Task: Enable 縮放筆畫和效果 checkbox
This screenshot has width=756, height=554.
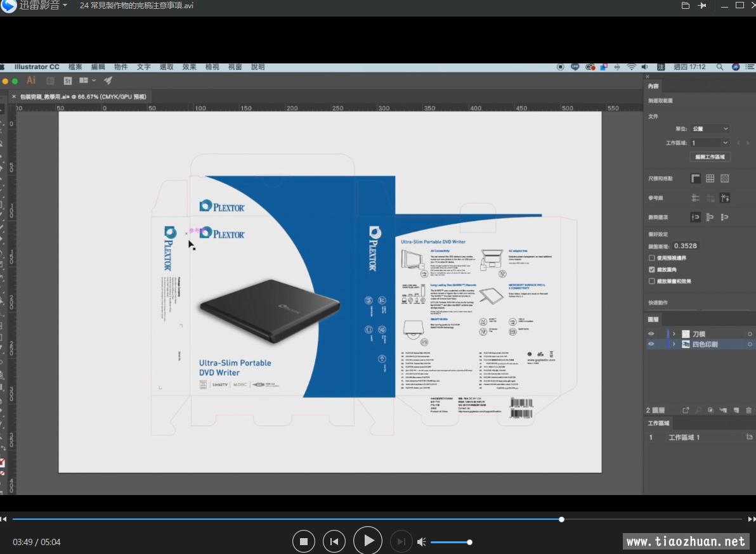Action: click(652, 281)
